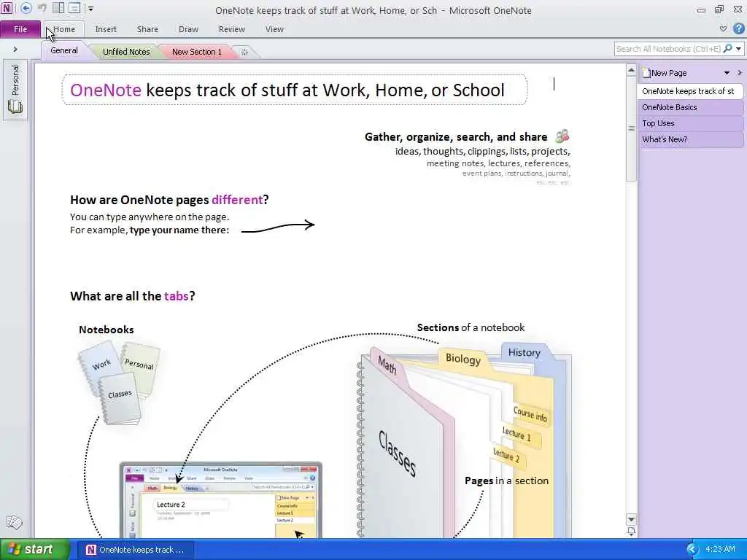
Task: Select the Review ribbon tab
Action: click(232, 29)
